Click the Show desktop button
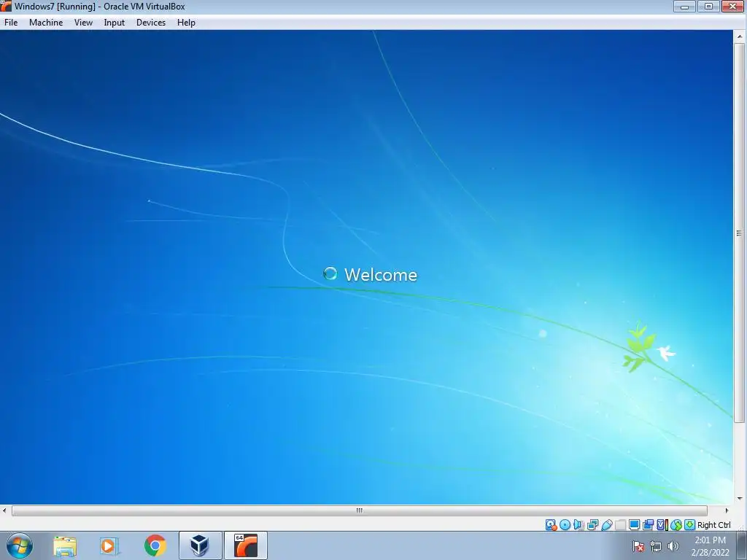747x560 pixels. point(742,545)
